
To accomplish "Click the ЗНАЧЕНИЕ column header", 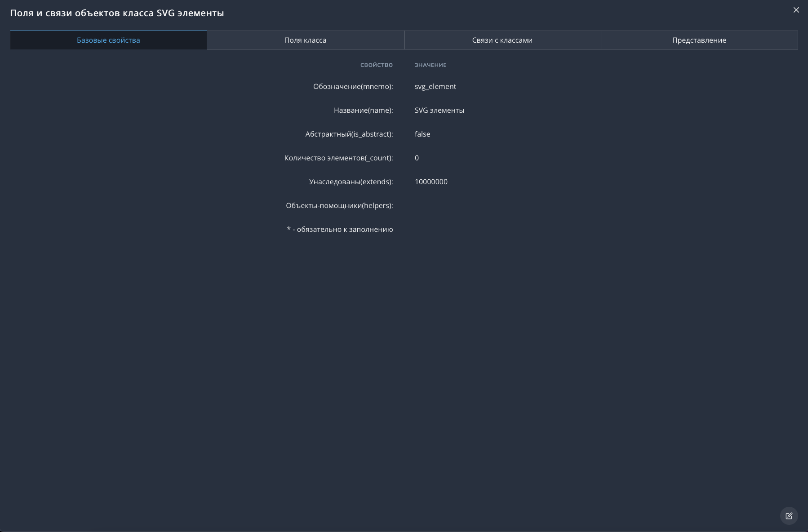I will coord(430,65).
